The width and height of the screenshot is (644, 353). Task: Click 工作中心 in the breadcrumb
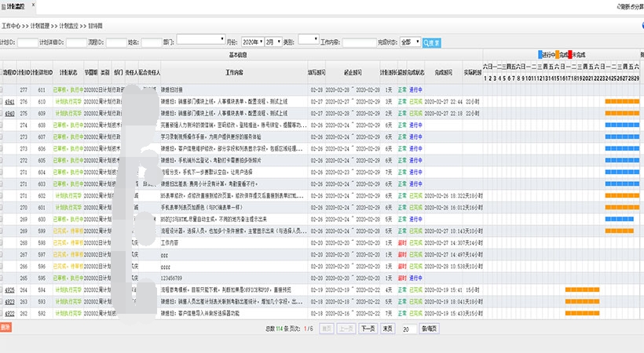tap(11, 26)
